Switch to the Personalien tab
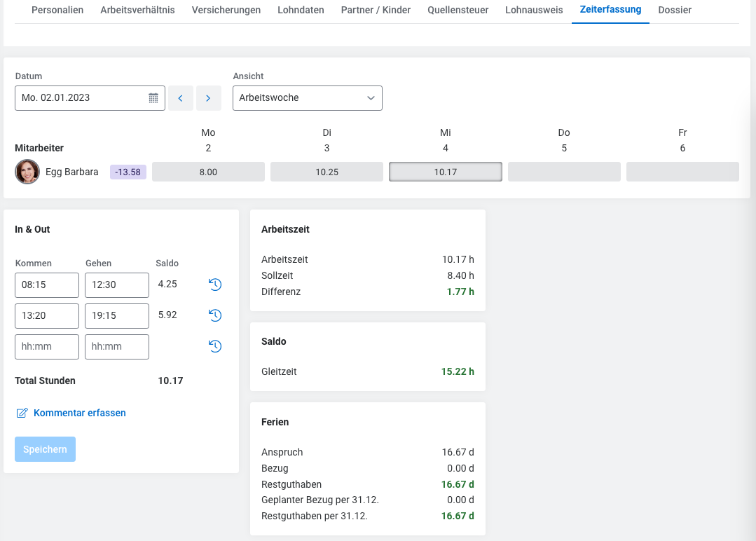Image resolution: width=756 pixels, height=541 pixels. (x=57, y=11)
